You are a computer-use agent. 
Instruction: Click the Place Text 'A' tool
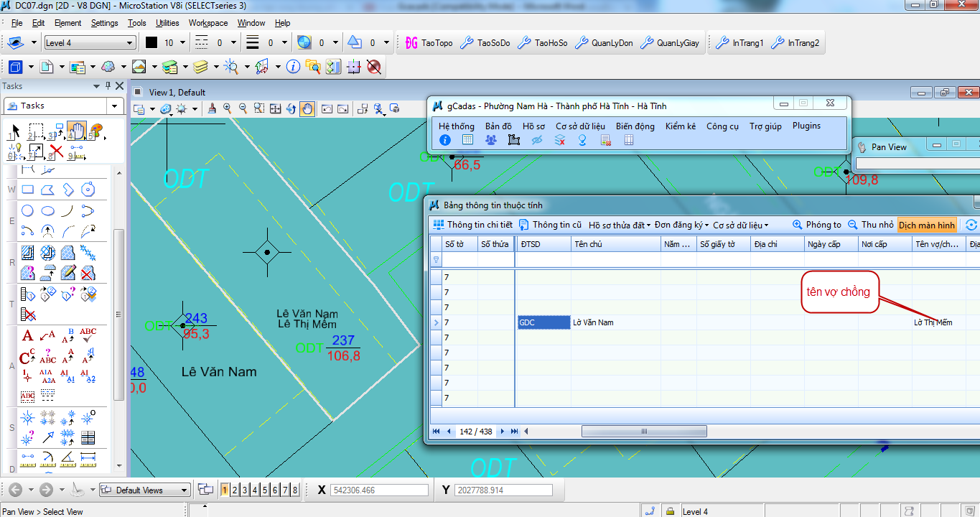coord(27,335)
